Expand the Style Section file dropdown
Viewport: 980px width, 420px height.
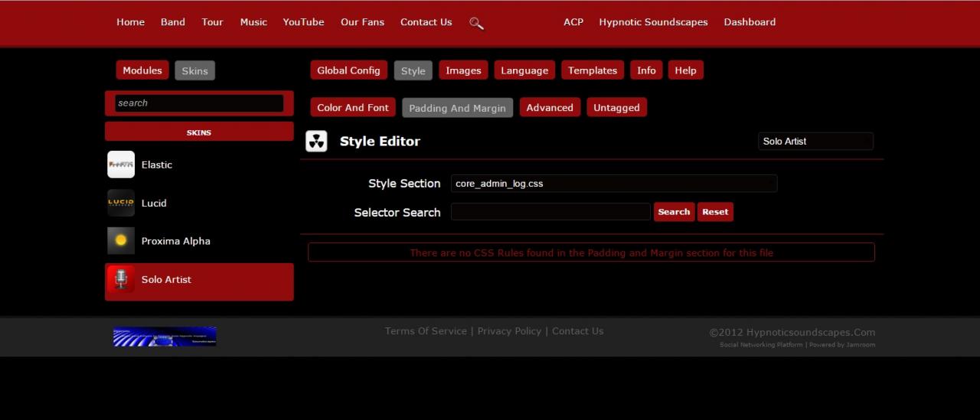[x=613, y=184]
